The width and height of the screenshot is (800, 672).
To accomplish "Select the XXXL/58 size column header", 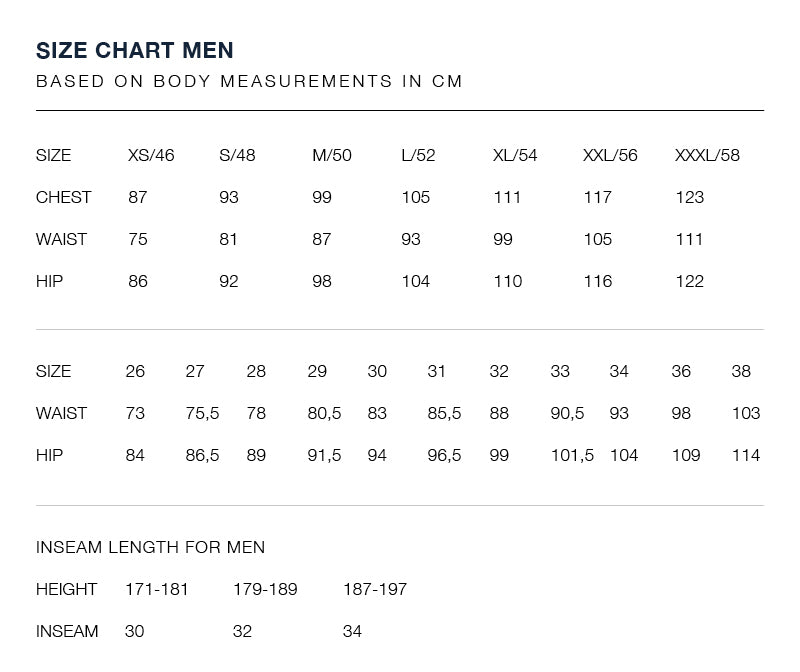I will coord(707,155).
